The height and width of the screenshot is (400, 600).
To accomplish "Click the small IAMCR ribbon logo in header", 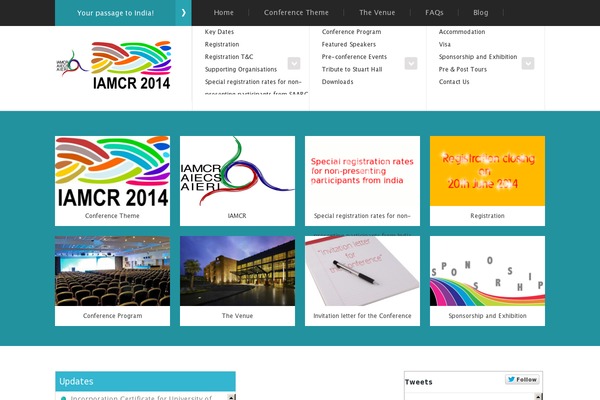I will (x=72, y=63).
